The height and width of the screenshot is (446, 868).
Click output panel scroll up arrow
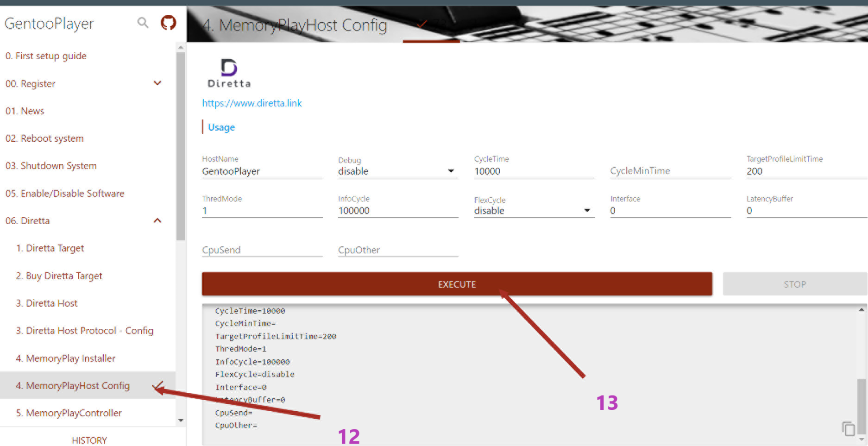point(862,309)
